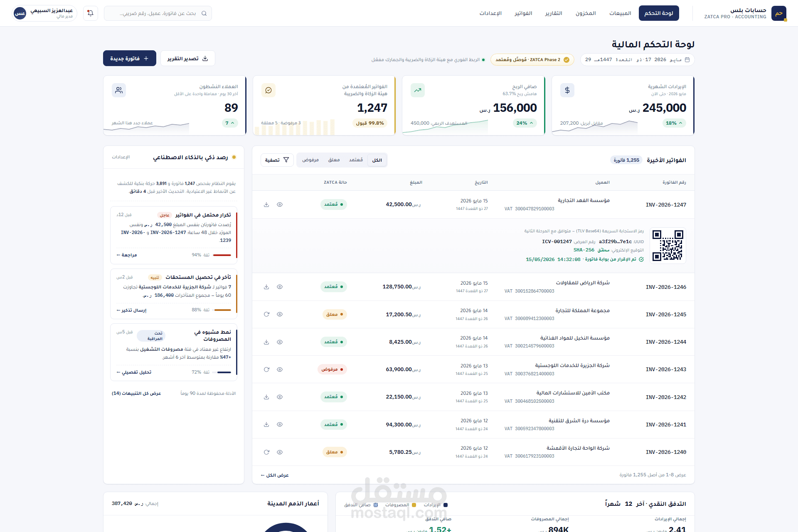798x532 pixels.
Task: Open the الإعدادات nav menu in header
Action: click(x=490, y=13)
